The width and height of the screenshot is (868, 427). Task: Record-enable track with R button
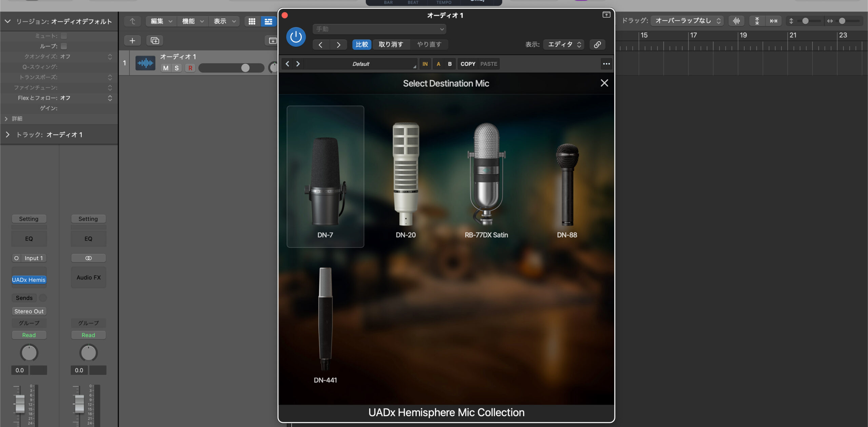point(190,68)
